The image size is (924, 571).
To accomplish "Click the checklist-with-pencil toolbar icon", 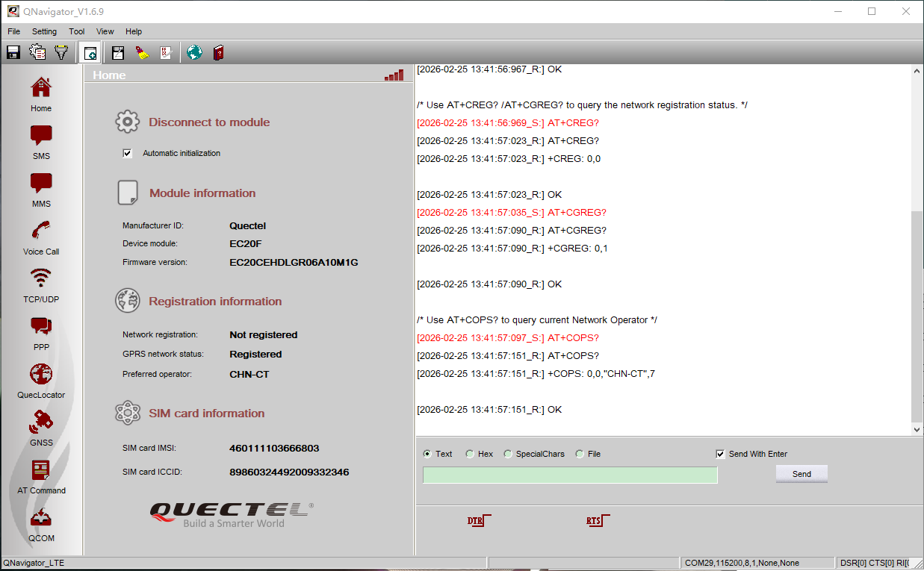I will point(166,52).
